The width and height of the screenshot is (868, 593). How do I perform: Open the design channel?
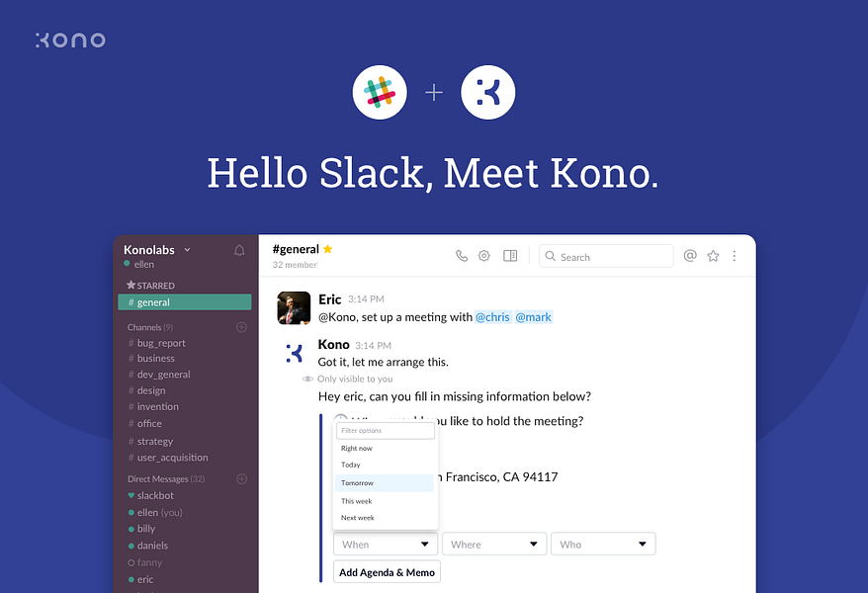click(x=146, y=390)
